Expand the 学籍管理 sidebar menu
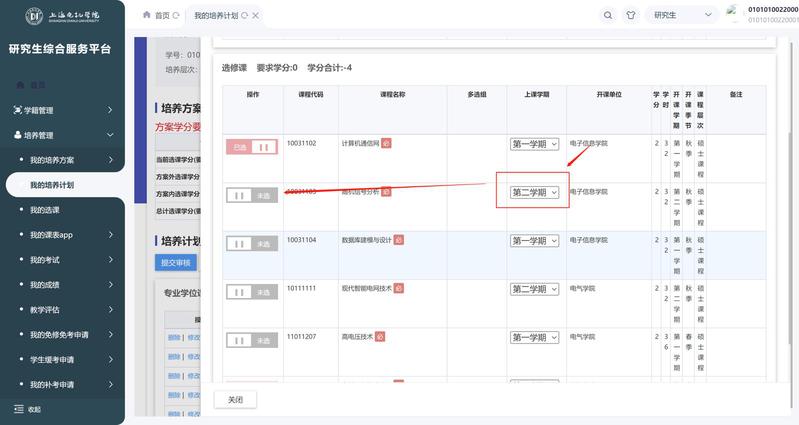This screenshot has width=799, height=425. 62,110
